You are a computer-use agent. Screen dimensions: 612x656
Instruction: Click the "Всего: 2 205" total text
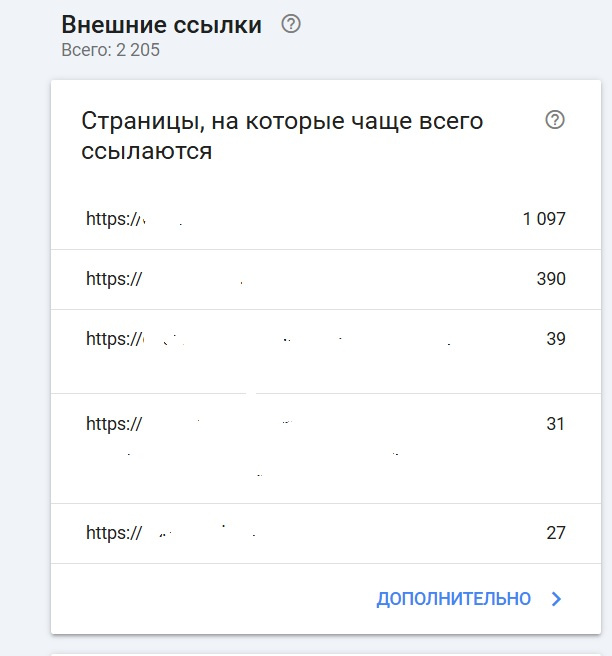point(109,50)
